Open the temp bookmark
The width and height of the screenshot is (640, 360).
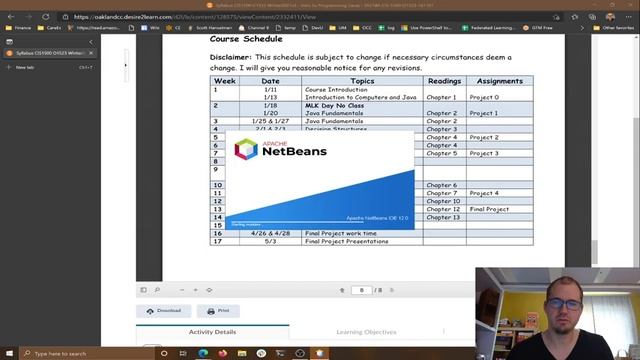[x=286, y=28]
